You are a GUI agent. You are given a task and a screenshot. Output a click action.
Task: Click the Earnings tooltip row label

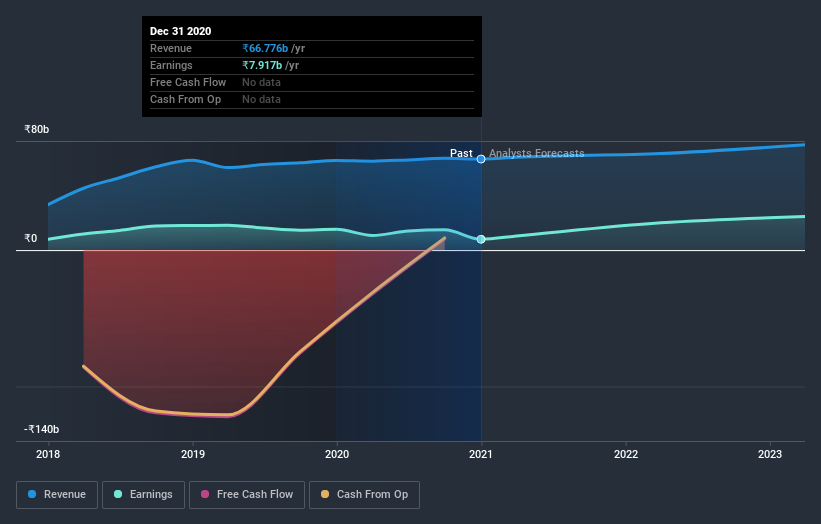(171, 65)
